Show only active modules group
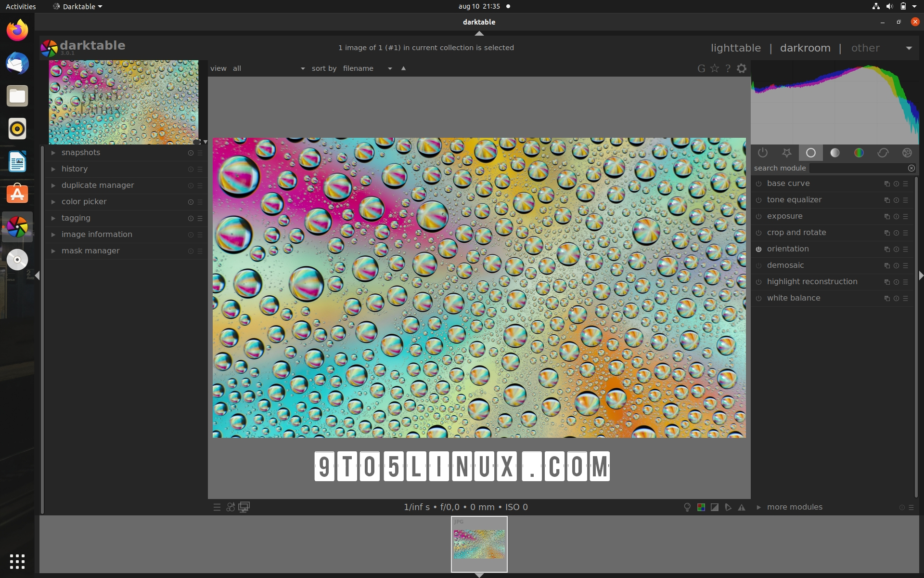This screenshot has height=578, width=924. tap(762, 153)
